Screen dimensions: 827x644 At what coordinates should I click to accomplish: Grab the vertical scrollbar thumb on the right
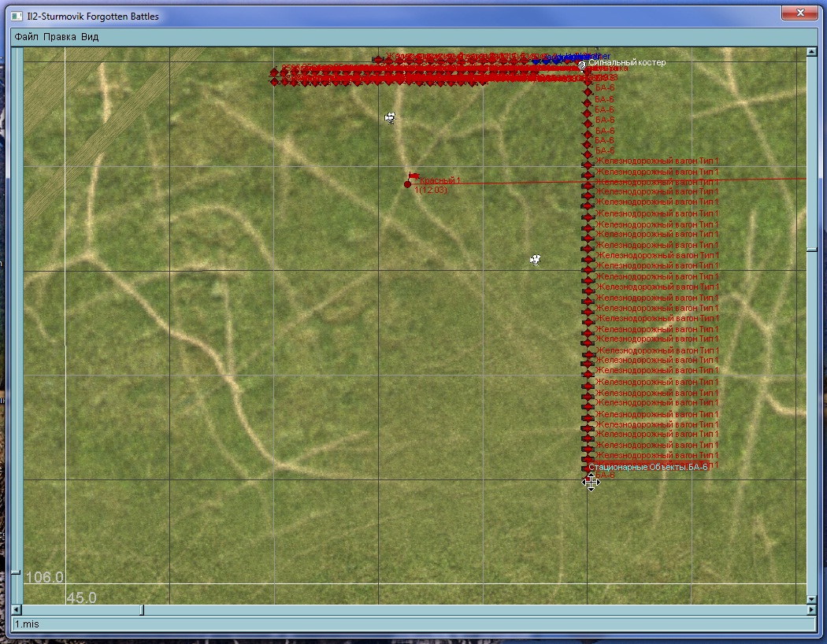[x=812, y=250]
